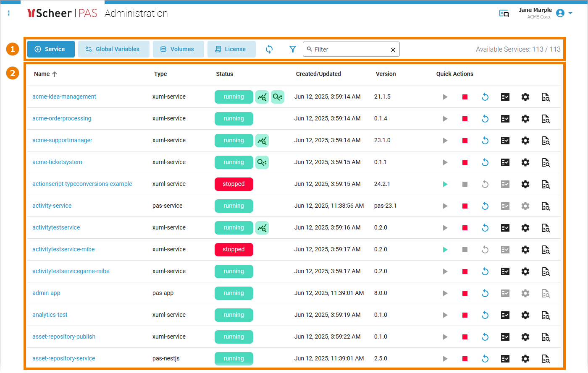Stop the acme-idea-management service
Image resolution: width=588 pixels, height=373 pixels.
click(465, 97)
